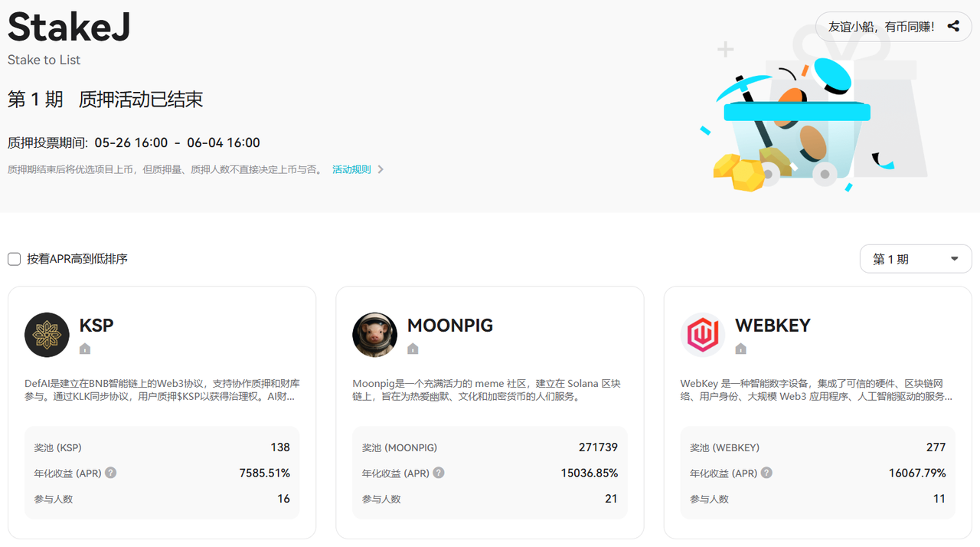Viewport: 980px width, 547px height.
Task: Expand the 活动规则 chevron arrow
Action: point(381,169)
